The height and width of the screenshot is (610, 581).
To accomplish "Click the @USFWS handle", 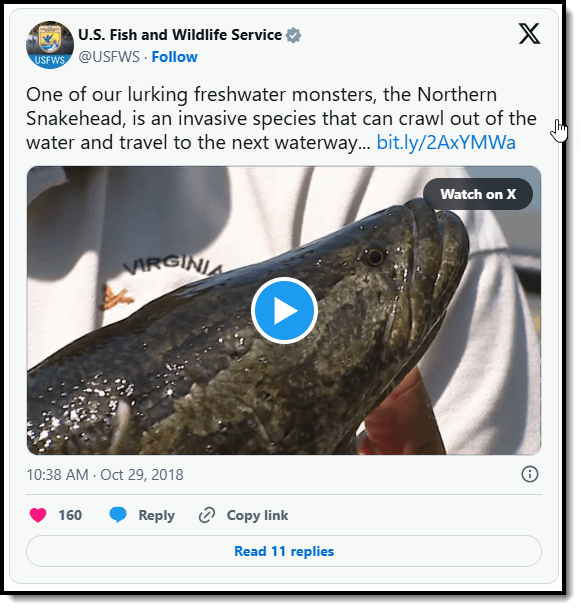I will tap(109, 57).
